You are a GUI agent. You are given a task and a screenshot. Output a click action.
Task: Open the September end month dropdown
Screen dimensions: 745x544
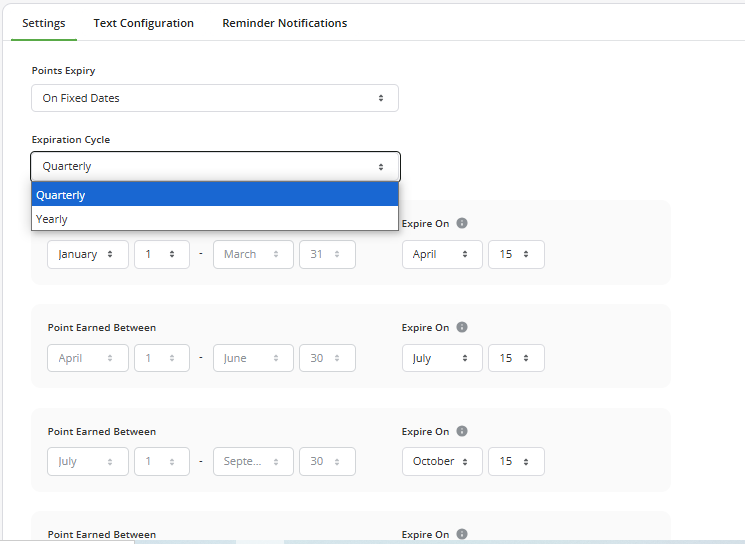coord(253,461)
